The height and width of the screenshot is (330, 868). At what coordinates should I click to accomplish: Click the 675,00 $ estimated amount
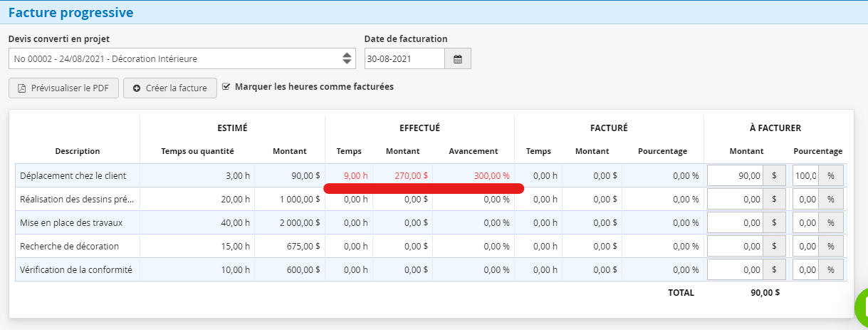point(303,247)
